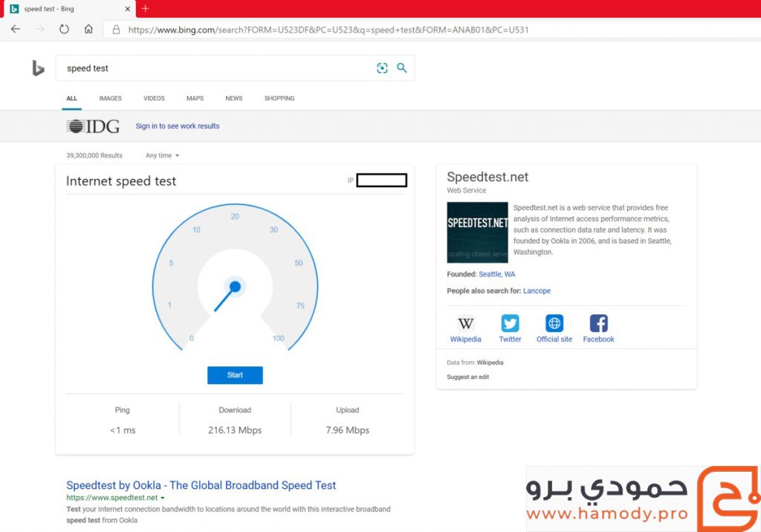761x532 pixels.
Task: Select the ALL search tab
Action: (x=72, y=98)
